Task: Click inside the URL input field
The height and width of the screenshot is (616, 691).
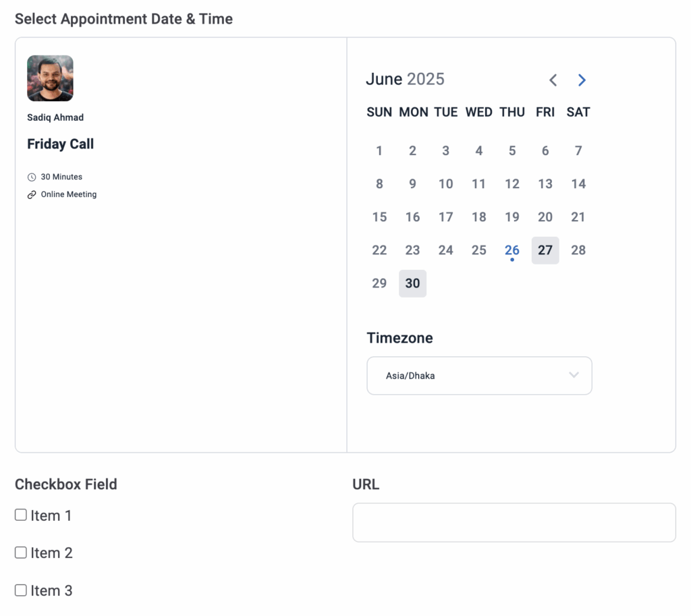Action: coord(514,522)
